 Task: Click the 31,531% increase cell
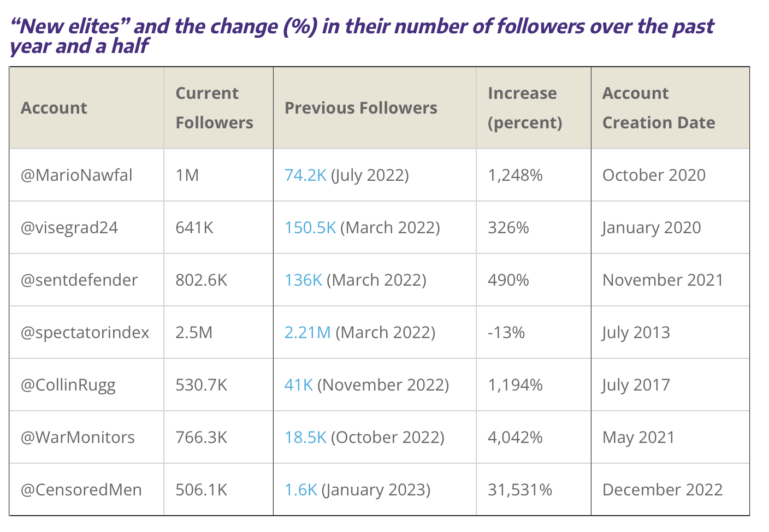click(519, 490)
